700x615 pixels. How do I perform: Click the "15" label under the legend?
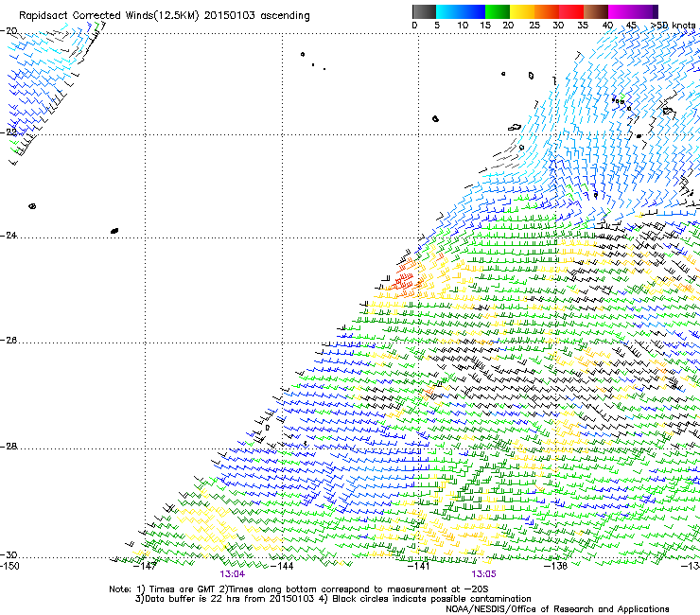485,26
